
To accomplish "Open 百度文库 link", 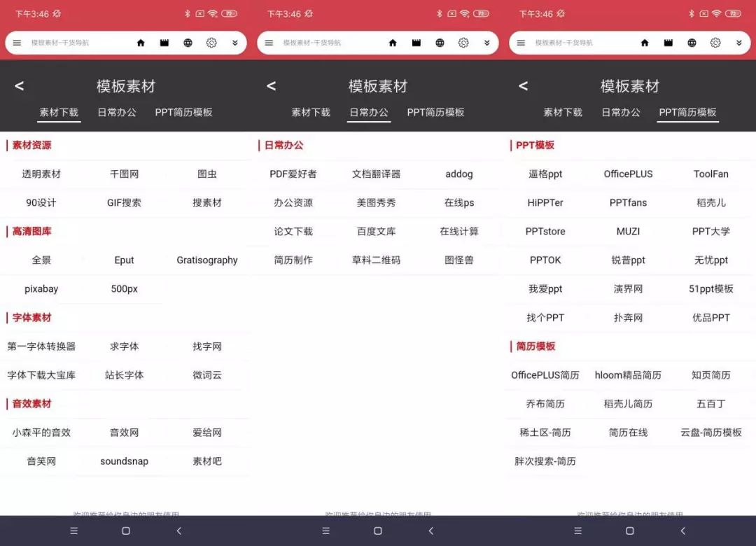I will pyautogui.click(x=376, y=232).
